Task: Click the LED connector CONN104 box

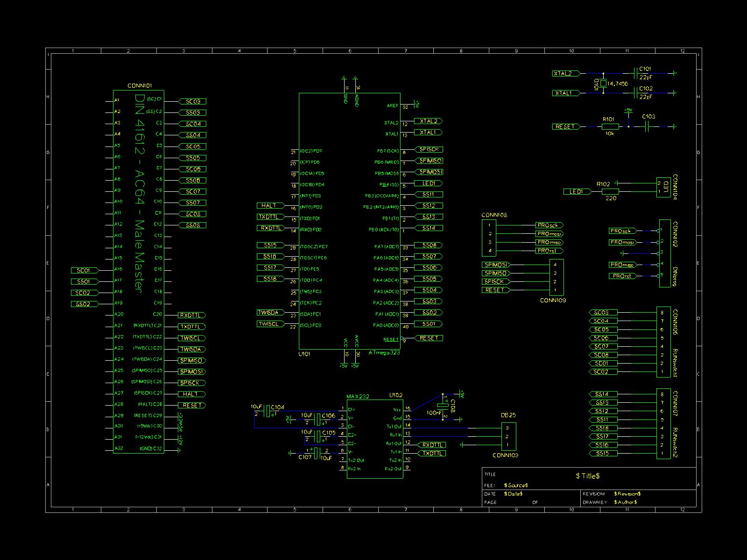Action: coord(663,188)
